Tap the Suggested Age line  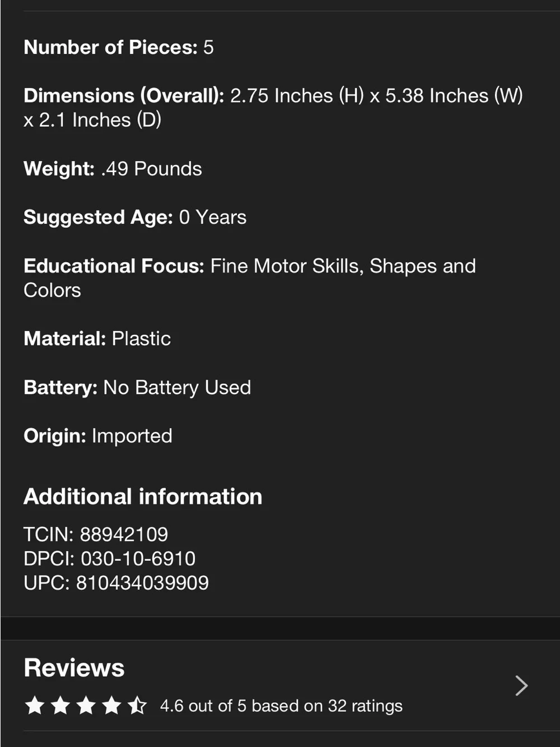pos(135,217)
